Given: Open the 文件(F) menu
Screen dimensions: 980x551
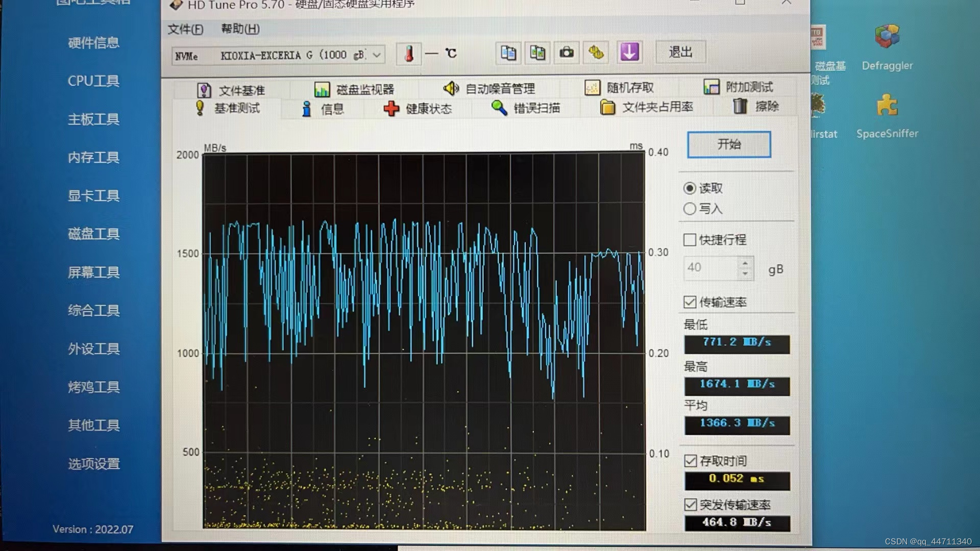Looking at the screenshot, I should (x=185, y=29).
